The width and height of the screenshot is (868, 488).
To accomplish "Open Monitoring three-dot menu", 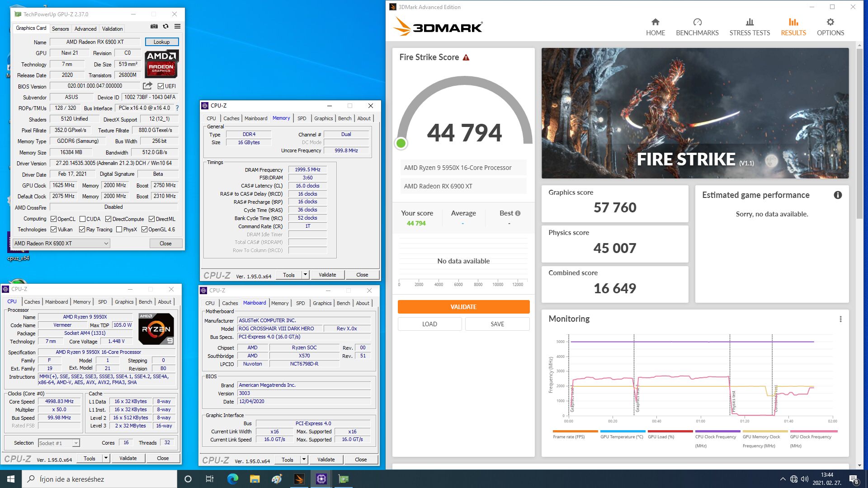I will point(840,319).
